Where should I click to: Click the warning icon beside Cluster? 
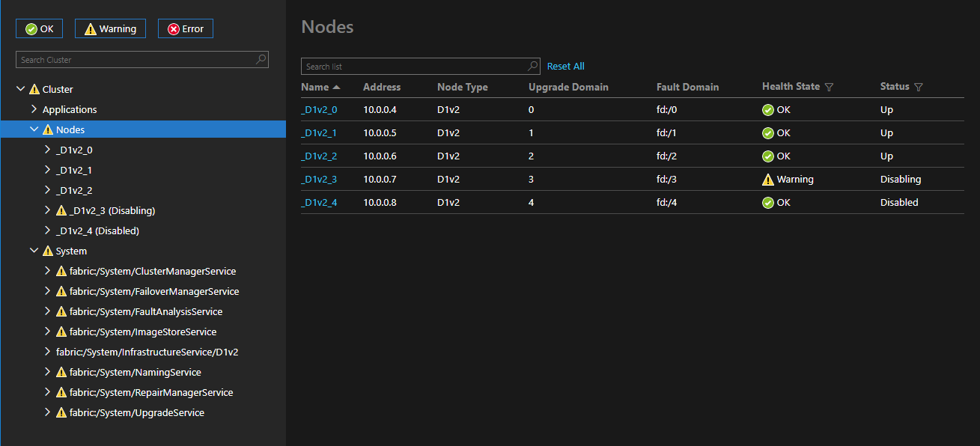click(x=34, y=89)
